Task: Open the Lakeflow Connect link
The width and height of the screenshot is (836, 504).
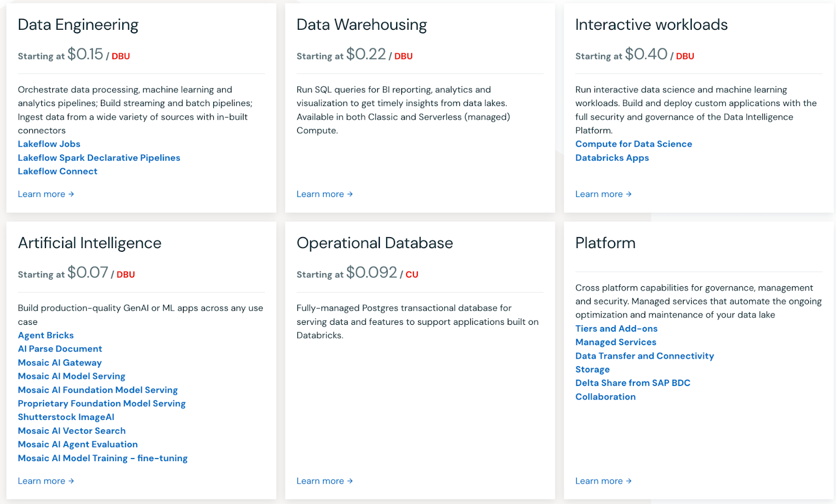Action: click(57, 171)
